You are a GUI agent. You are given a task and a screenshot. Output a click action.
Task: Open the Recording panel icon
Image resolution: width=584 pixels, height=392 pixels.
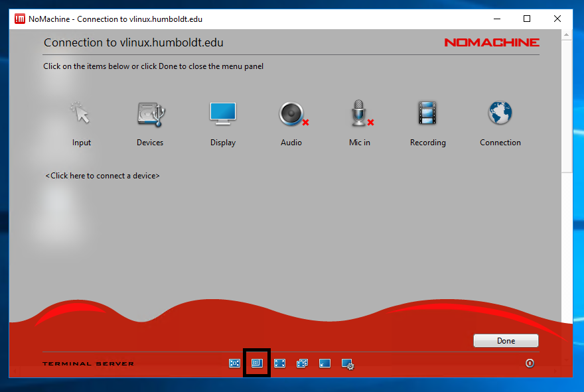(427, 113)
